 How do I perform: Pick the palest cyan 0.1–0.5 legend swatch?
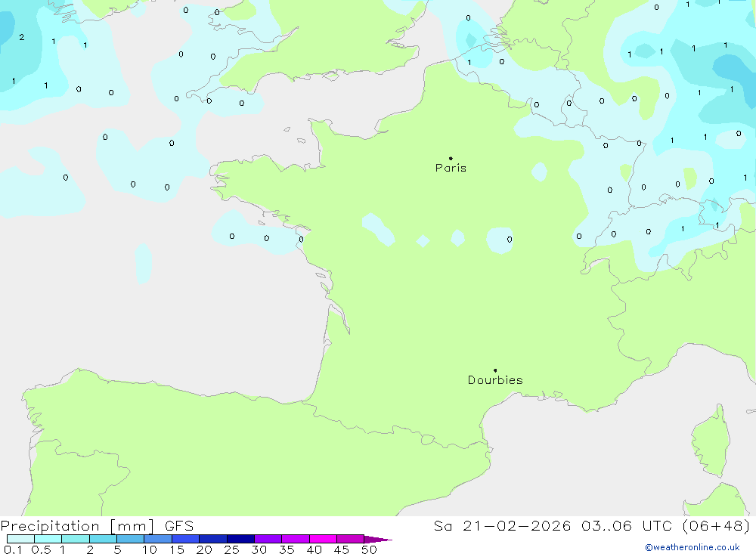coord(20,539)
